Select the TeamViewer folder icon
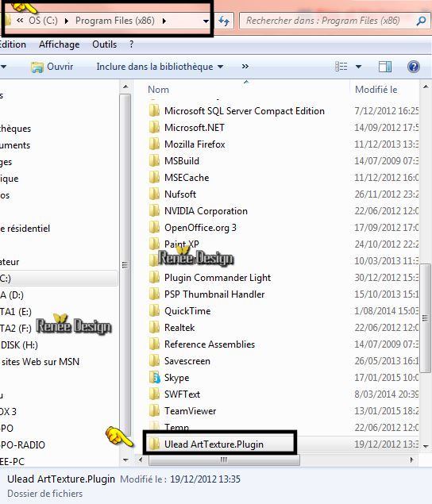Screen dimensions: 432x504 click(154, 411)
